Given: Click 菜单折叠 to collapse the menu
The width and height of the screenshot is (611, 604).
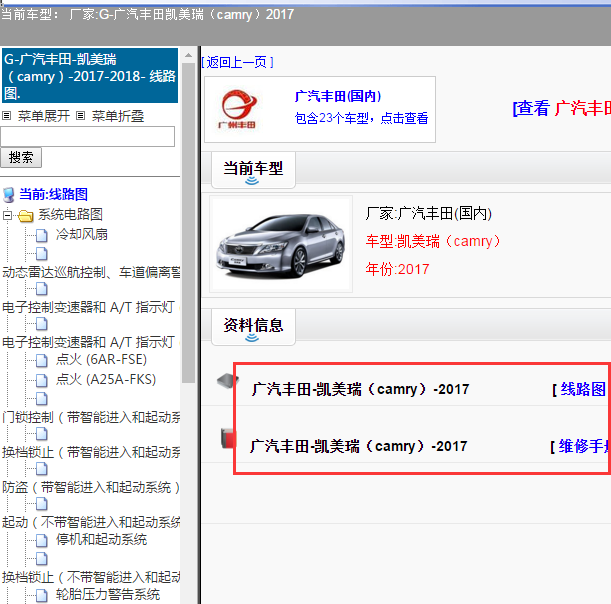Looking at the screenshot, I should (x=118, y=116).
